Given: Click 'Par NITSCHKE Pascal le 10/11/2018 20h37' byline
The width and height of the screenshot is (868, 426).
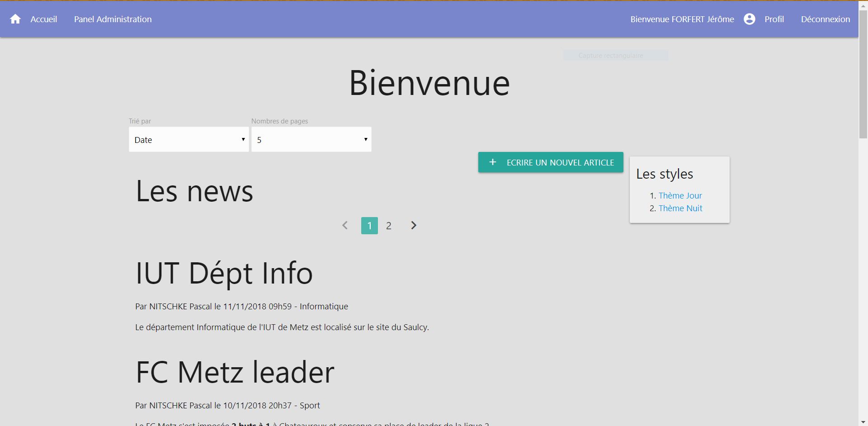Looking at the screenshot, I should click(213, 405).
